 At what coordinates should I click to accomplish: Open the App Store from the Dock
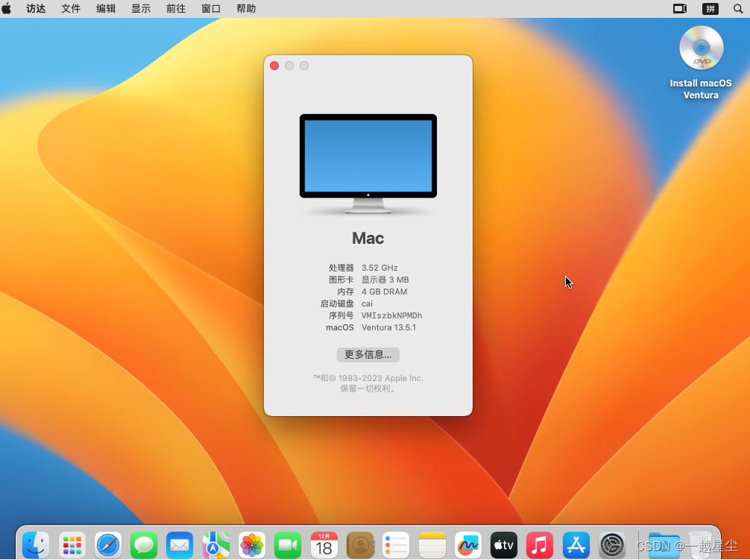(576, 544)
